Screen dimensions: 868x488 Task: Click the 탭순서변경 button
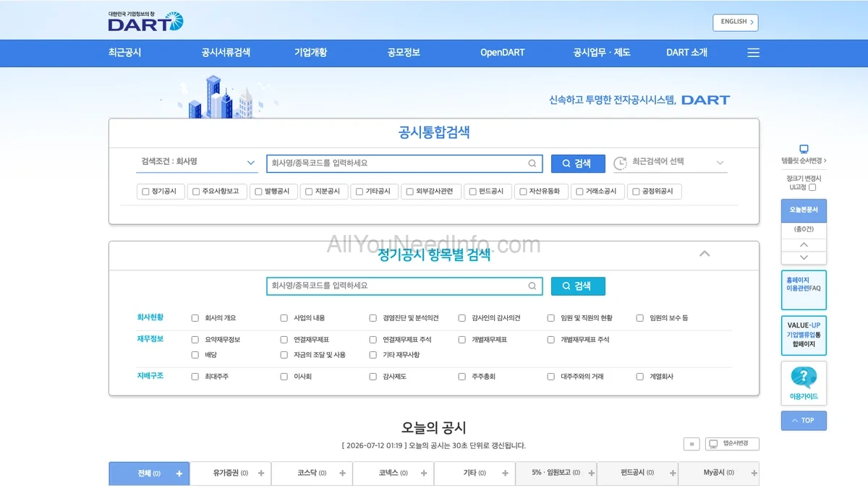coord(732,444)
